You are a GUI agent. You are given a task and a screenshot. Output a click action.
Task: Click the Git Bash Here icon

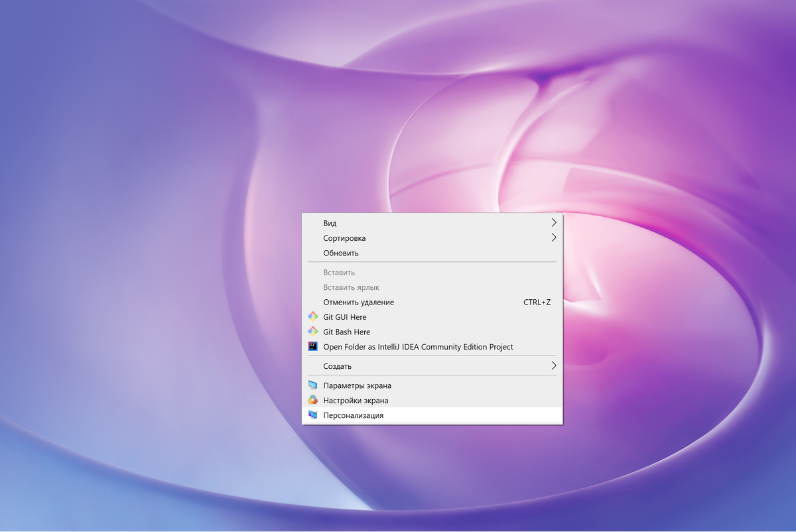click(313, 332)
